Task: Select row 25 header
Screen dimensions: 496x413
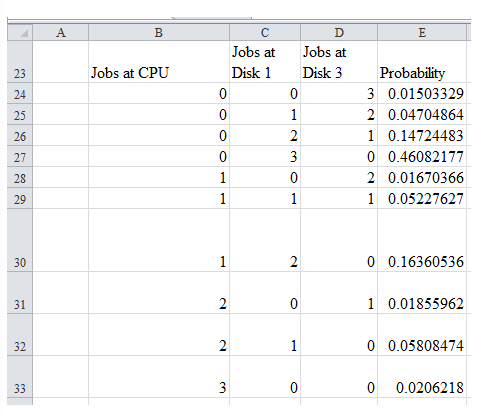Action: pos(20,114)
